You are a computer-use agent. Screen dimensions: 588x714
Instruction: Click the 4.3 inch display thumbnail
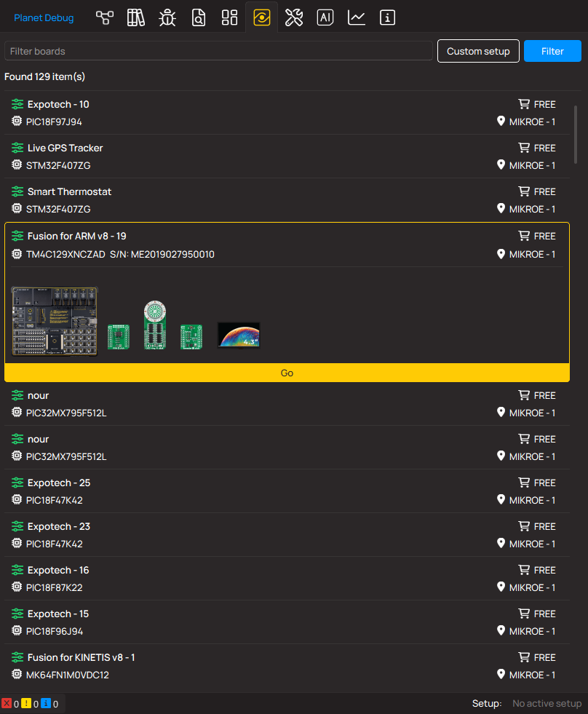[x=239, y=335]
